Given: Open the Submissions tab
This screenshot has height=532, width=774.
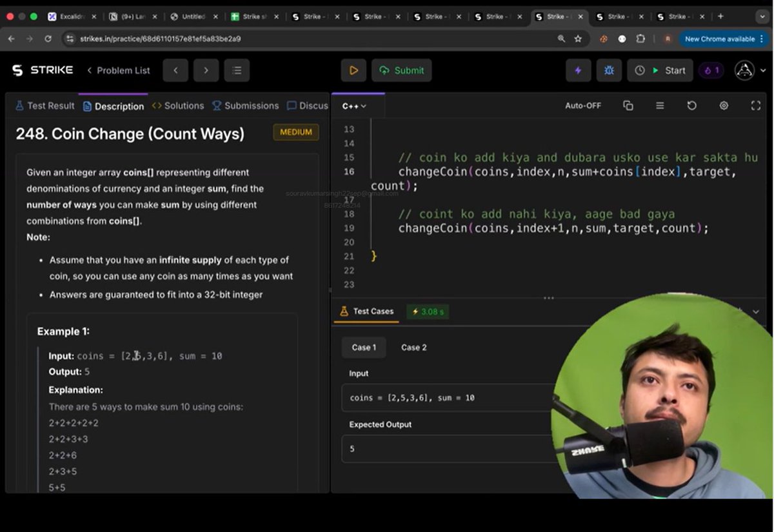Looking at the screenshot, I should click(245, 106).
